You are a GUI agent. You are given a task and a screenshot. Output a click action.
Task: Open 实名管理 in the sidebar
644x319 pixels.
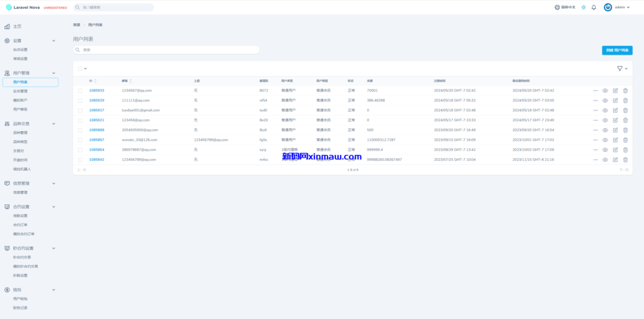pos(20,91)
